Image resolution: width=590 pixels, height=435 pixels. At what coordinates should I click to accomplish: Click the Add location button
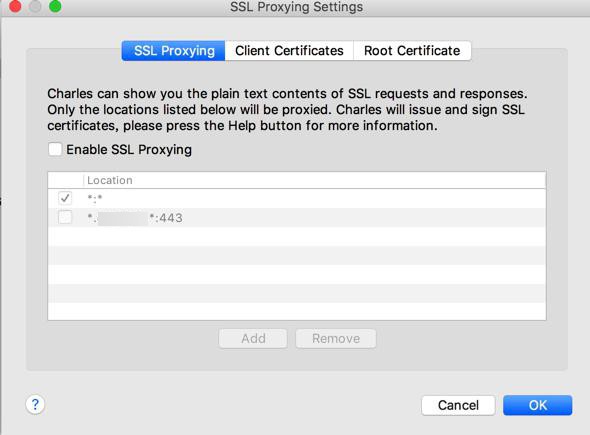coord(253,339)
